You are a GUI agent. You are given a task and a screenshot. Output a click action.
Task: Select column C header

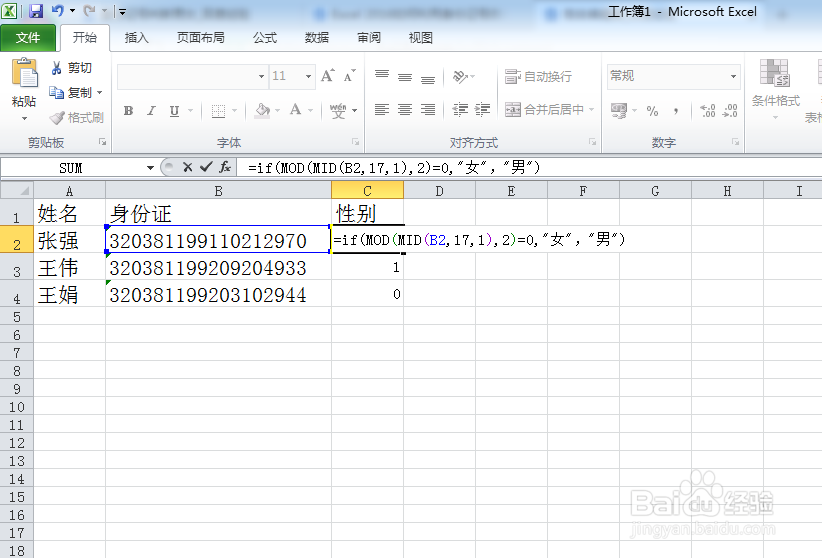(x=367, y=190)
